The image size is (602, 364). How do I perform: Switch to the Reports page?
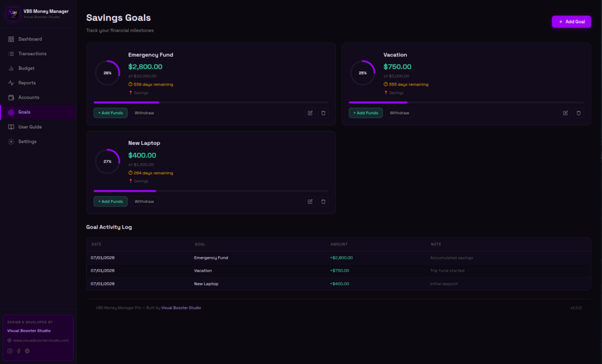click(38, 83)
